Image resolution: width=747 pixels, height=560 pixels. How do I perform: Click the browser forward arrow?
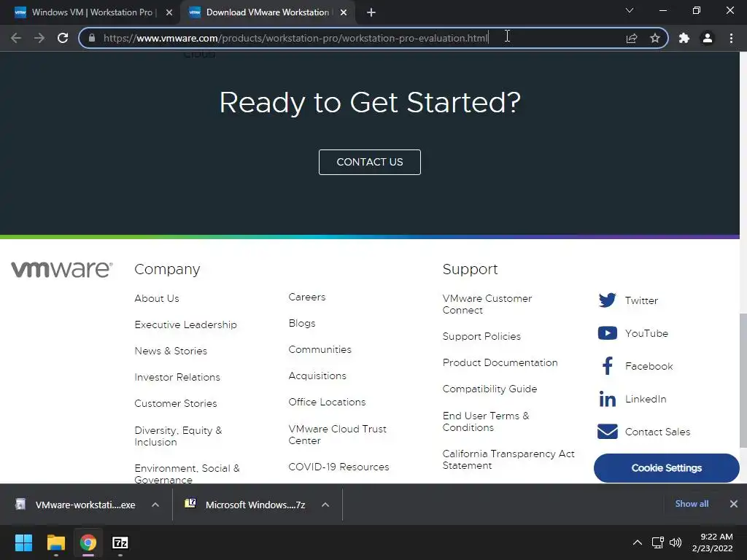[x=39, y=38]
